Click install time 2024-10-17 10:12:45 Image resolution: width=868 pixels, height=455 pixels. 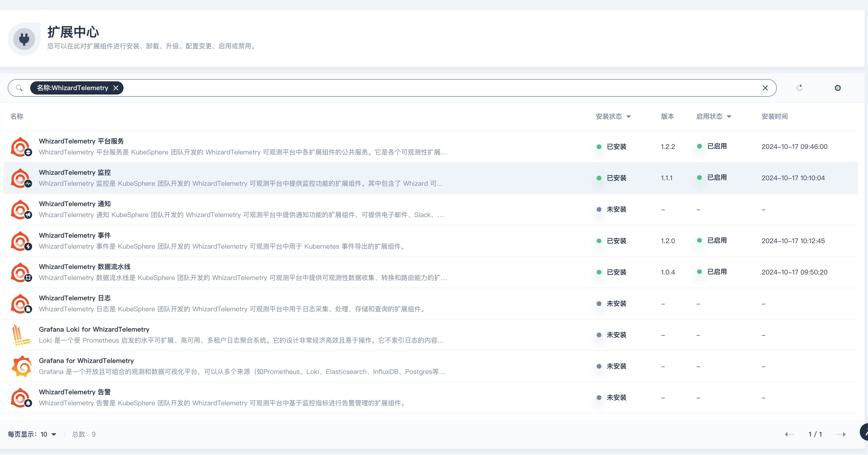(x=793, y=241)
